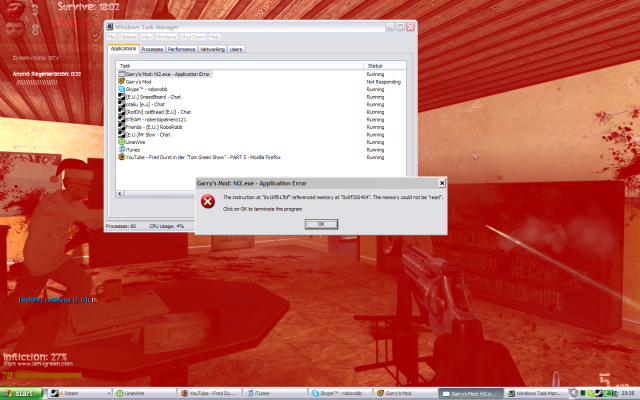Click OK in the Application Error dialog
Screen dimensions: 640x400
click(320, 224)
